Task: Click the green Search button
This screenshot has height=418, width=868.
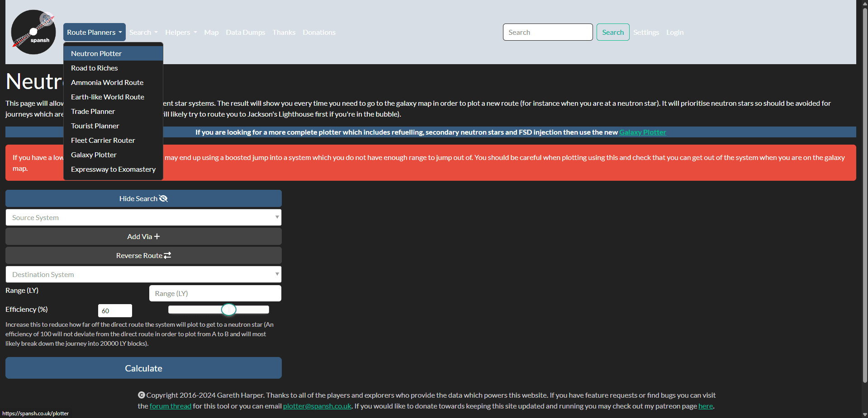Action: 612,32
